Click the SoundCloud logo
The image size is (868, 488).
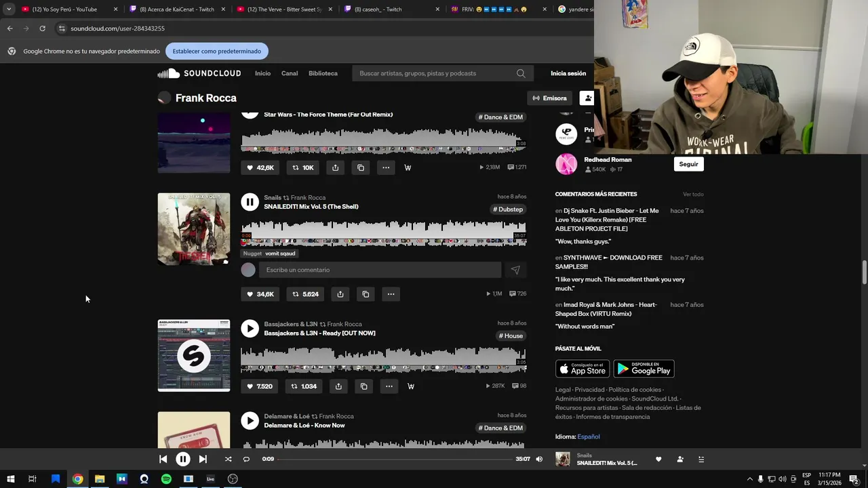[199, 73]
